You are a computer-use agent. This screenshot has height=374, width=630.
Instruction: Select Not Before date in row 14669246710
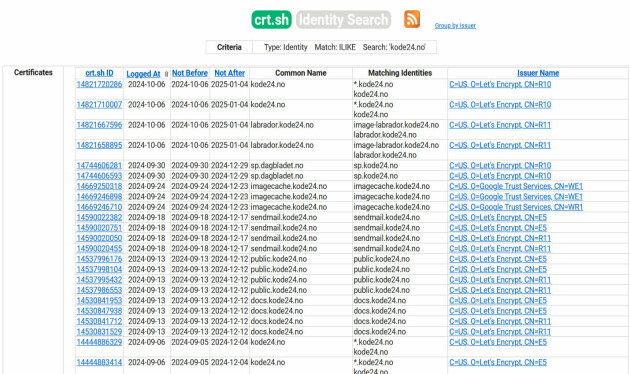coord(190,207)
